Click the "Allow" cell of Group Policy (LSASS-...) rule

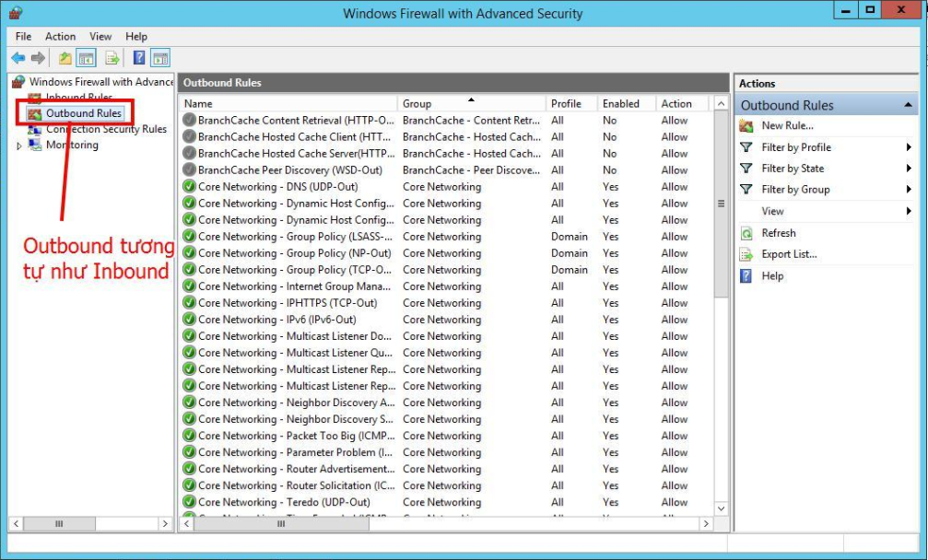(675, 237)
